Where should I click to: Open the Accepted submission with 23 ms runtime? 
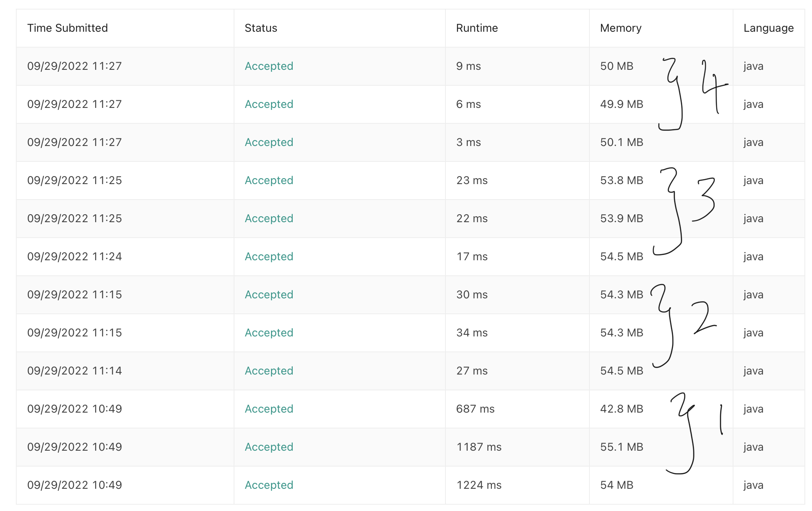[269, 181]
